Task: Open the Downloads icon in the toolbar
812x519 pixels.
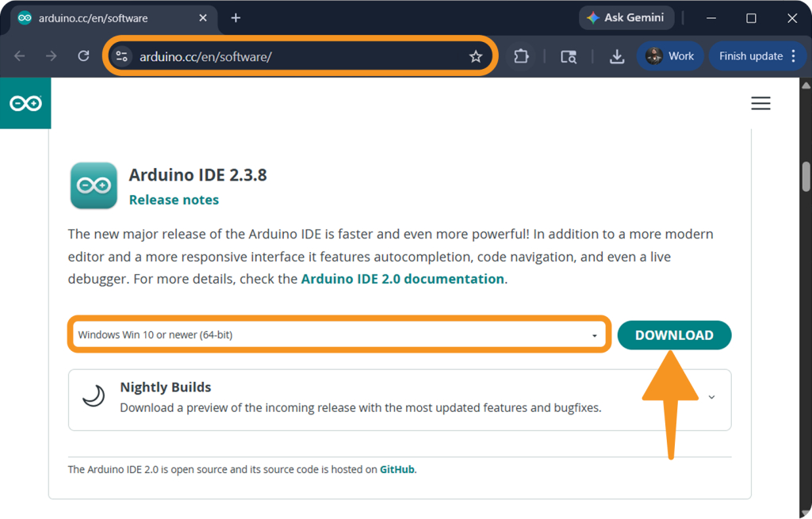Action: click(617, 55)
